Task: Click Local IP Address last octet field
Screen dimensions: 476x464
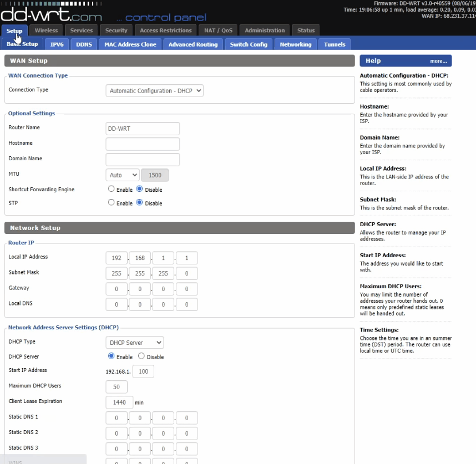Action: pyautogui.click(x=187, y=258)
